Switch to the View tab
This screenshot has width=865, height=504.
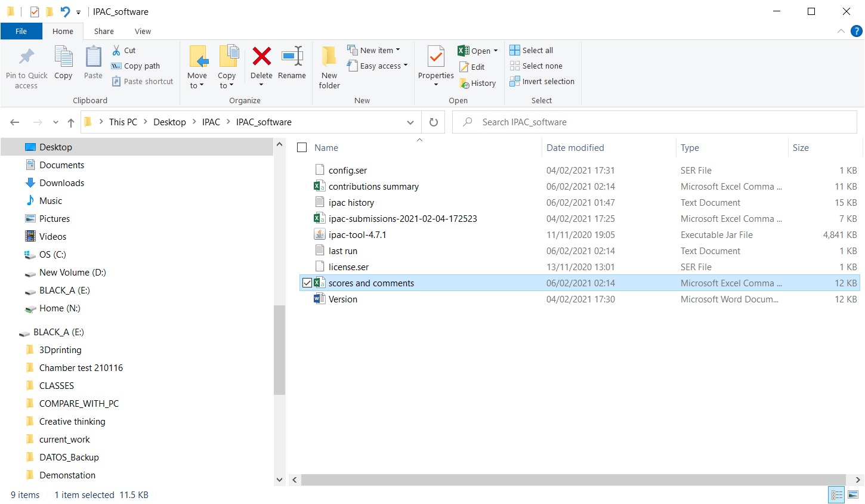(x=143, y=31)
